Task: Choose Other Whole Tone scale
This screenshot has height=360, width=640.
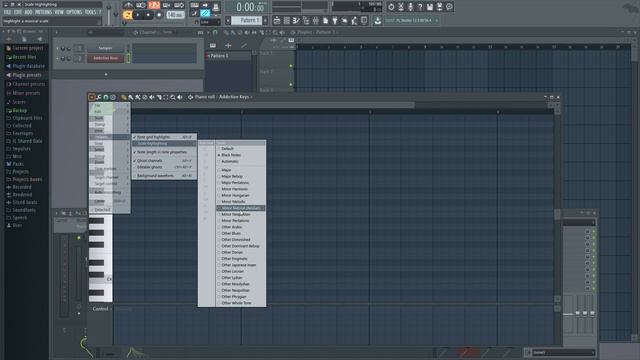Action: (x=240, y=303)
